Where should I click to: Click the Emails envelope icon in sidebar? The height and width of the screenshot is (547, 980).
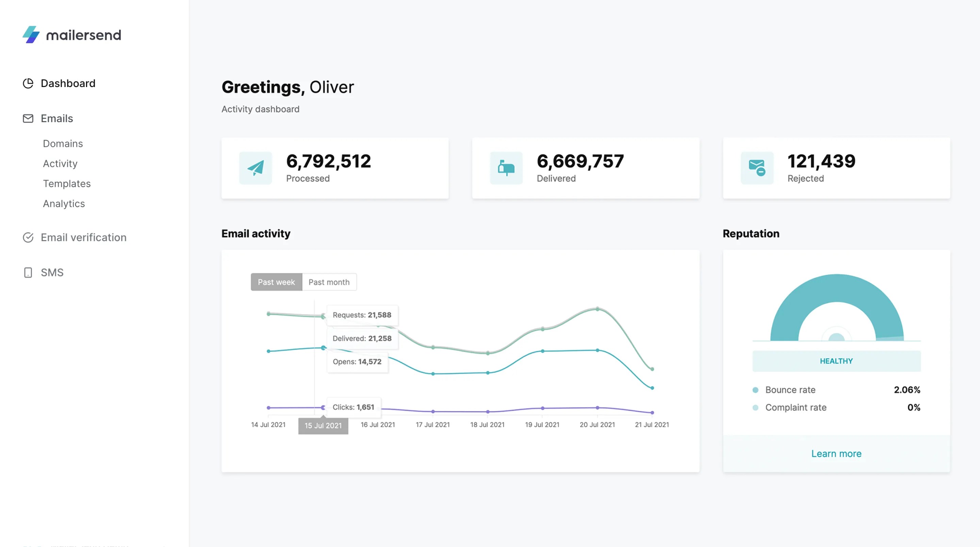(x=28, y=118)
